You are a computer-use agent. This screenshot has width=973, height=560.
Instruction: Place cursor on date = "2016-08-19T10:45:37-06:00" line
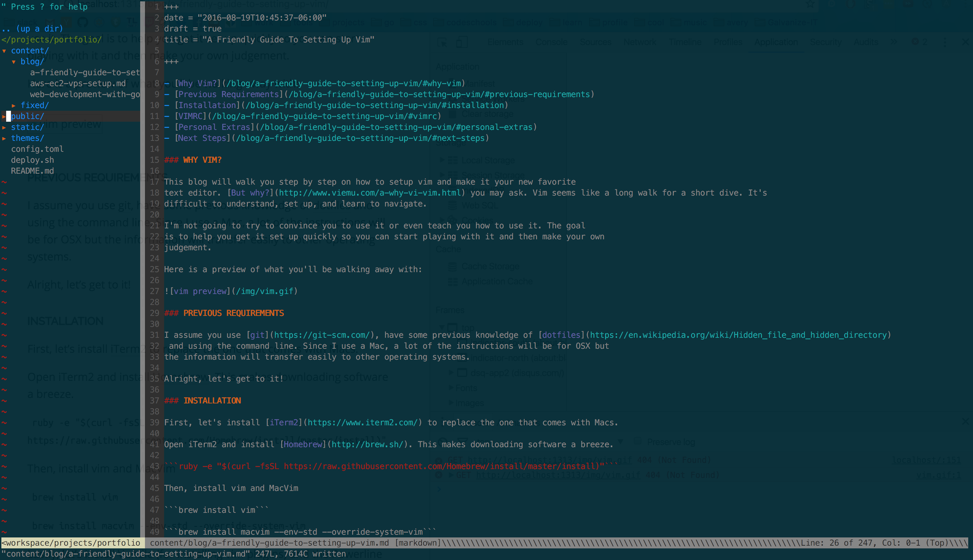[245, 18]
